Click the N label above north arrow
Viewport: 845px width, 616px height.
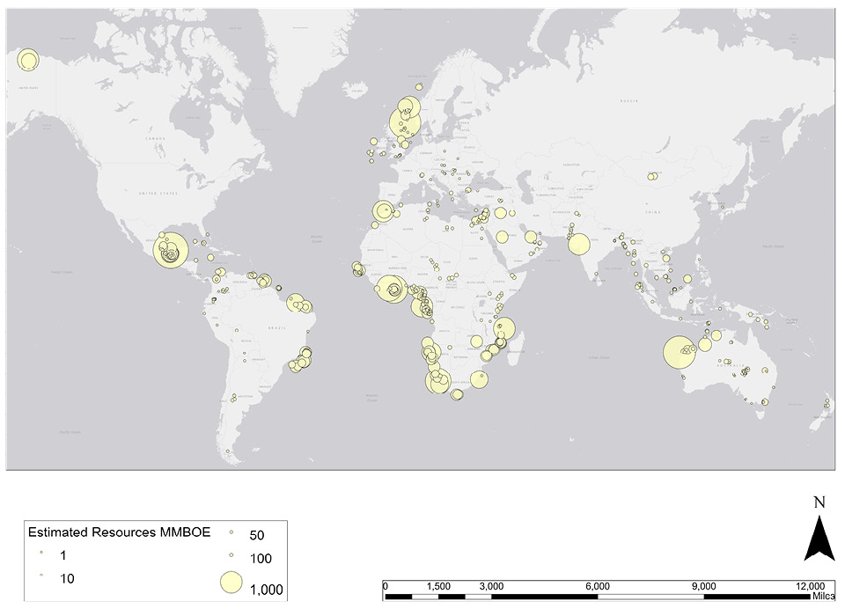point(819,503)
